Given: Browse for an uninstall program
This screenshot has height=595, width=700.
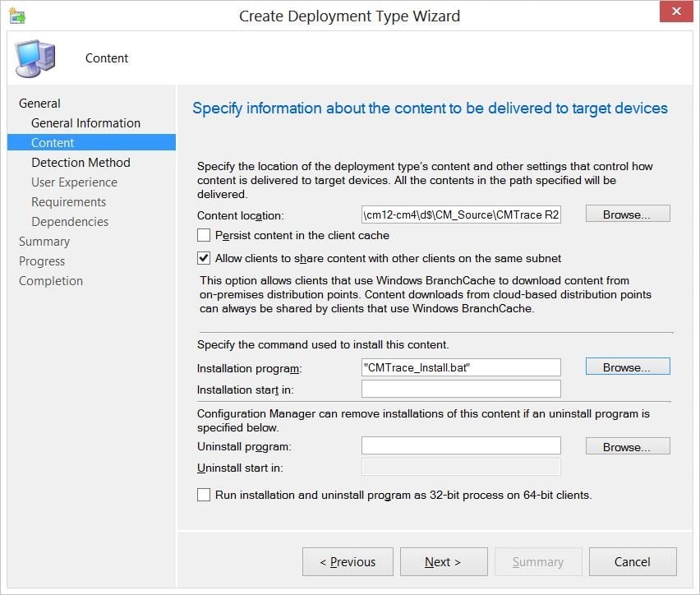Looking at the screenshot, I should click(627, 445).
